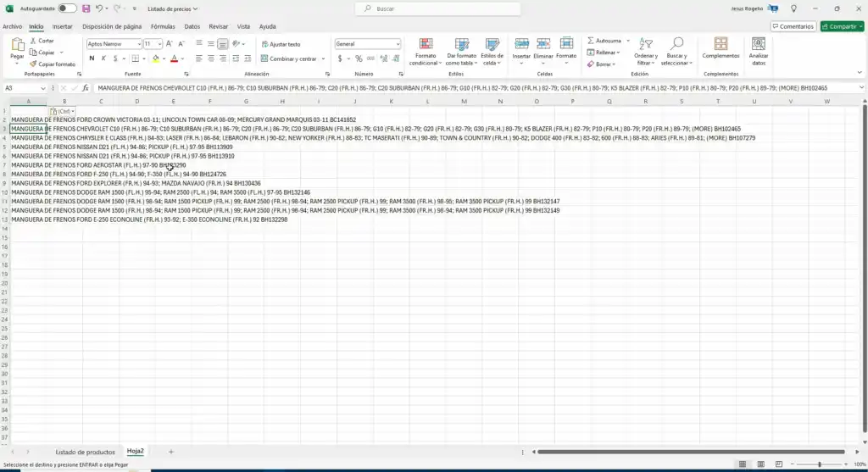Click the percent style button
Screen dimensions: 868x472
(359, 58)
